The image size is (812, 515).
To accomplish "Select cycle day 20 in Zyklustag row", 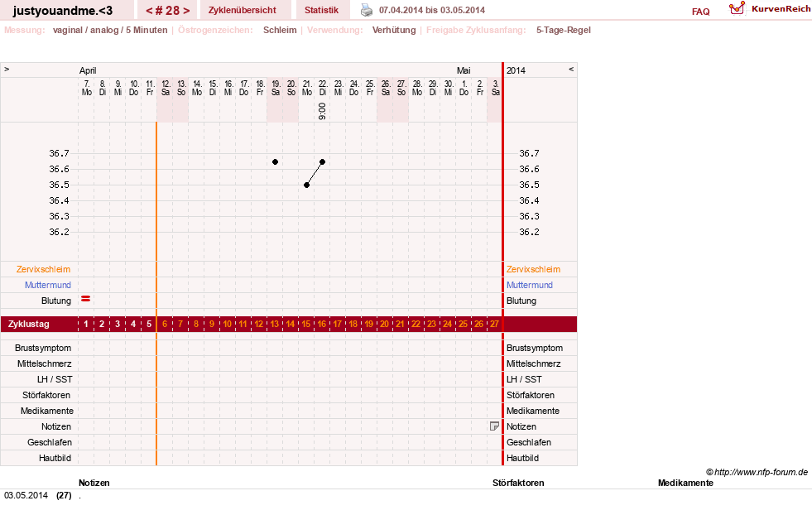I will point(385,325).
